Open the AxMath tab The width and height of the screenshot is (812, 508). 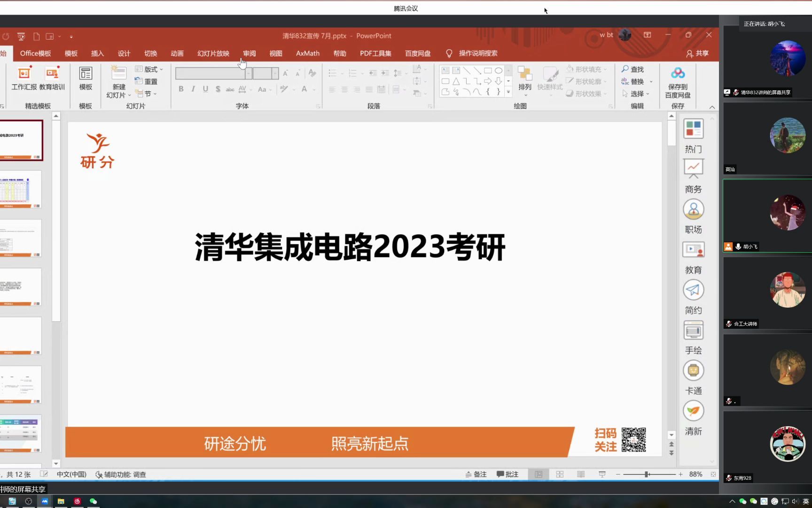tap(308, 53)
